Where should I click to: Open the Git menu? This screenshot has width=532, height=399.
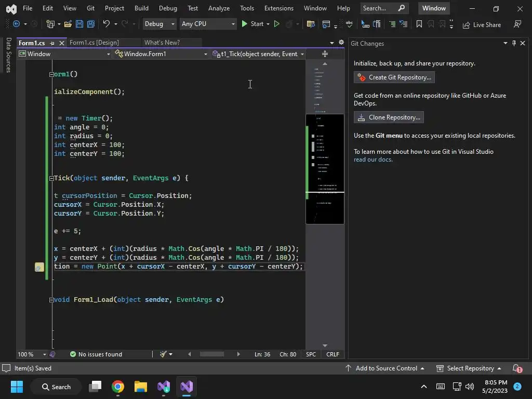pyautogui.click(x=90, y=8)
